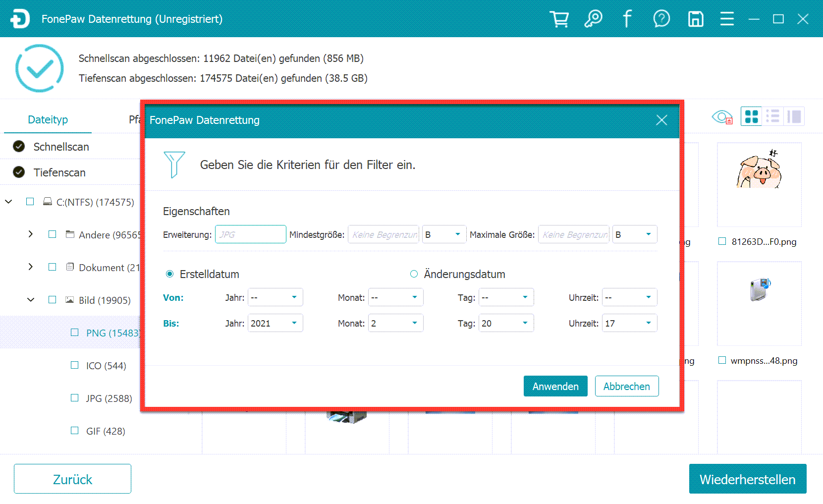Check the C:(NTFS) drive checkbox
823x504 pixels.
pos(30,202)
